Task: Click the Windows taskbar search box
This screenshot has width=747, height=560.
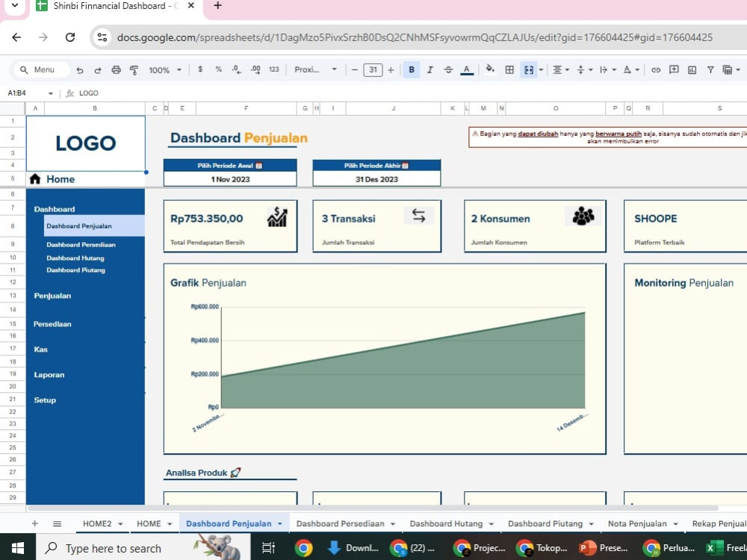Action: click(143, 547)
